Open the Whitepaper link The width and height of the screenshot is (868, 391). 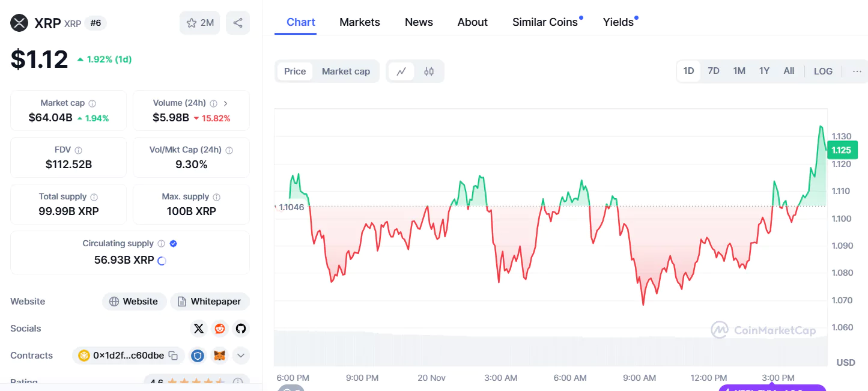(210, 302)
